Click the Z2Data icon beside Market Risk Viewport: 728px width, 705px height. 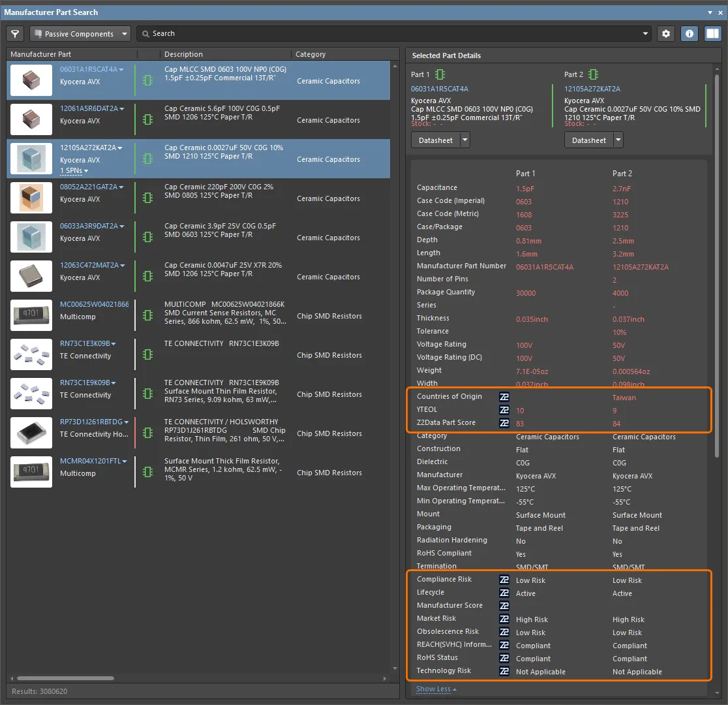pos(504,619)
